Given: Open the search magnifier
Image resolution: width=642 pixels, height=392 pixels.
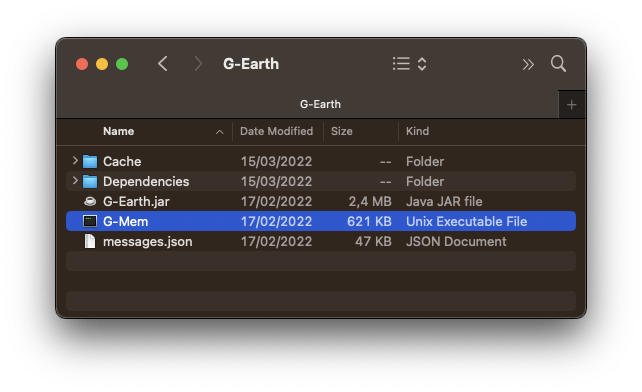Looking at the screenshot, I should click(558, 64).
